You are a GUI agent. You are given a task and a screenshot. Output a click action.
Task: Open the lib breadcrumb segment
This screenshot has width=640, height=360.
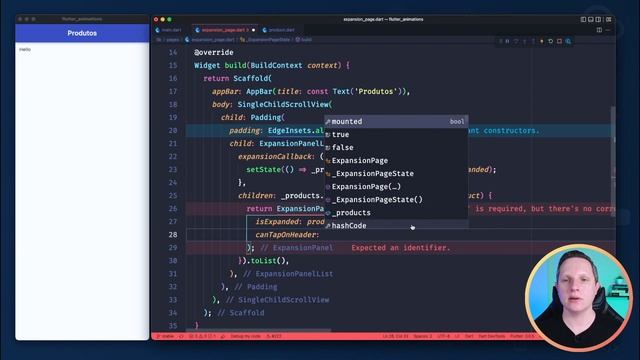coord(159,40)
